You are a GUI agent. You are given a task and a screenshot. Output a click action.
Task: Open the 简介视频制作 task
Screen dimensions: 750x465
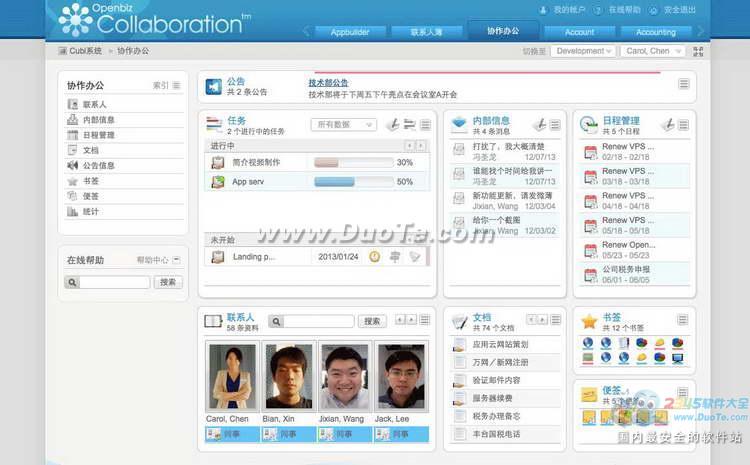256,162
